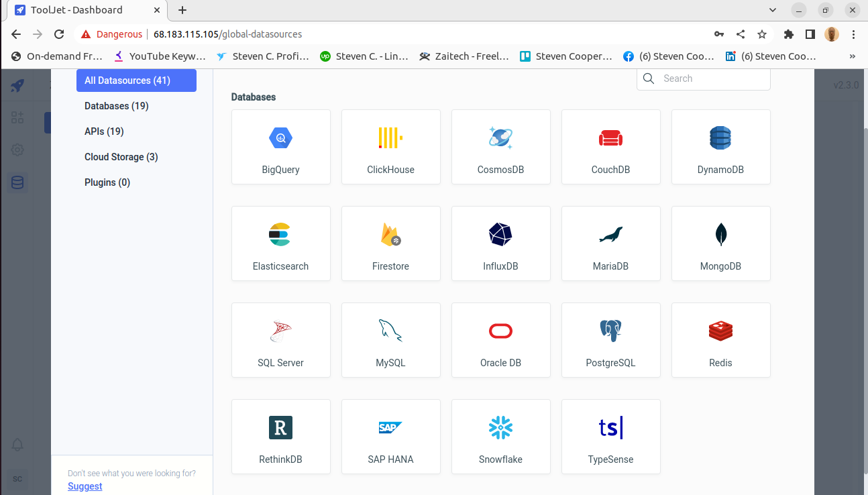Open the Steven C. - Lin... bookmark
The height and width of the screenshot is (495, 868).
click(x=364, y=56)
